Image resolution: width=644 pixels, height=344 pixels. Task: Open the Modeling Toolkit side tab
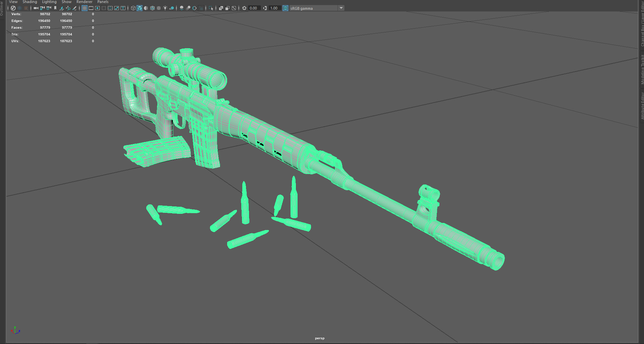(x=642, y=69)
